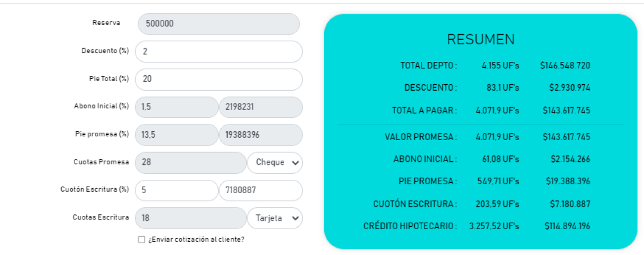Click the Pie promesa amount field 19388396
This screenshot has height=255, width=644.
(x=260, y=135)
